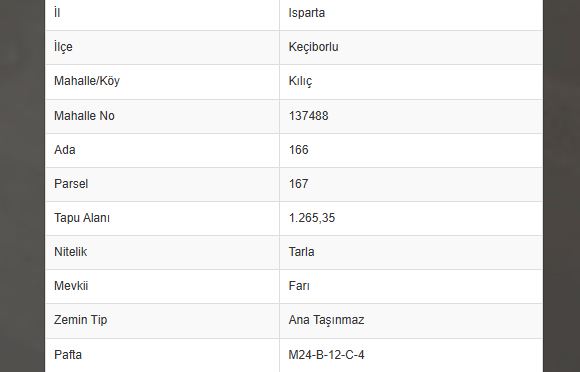This screenshot has height=372, width=580.
Task: Click the Kılıç neighborhood value
Action: [300, 81]
